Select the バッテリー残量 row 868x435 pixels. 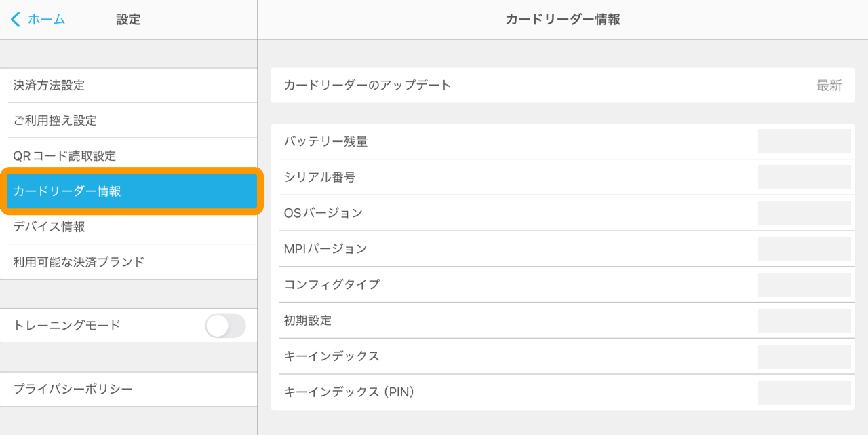click(x=515, y=142)
